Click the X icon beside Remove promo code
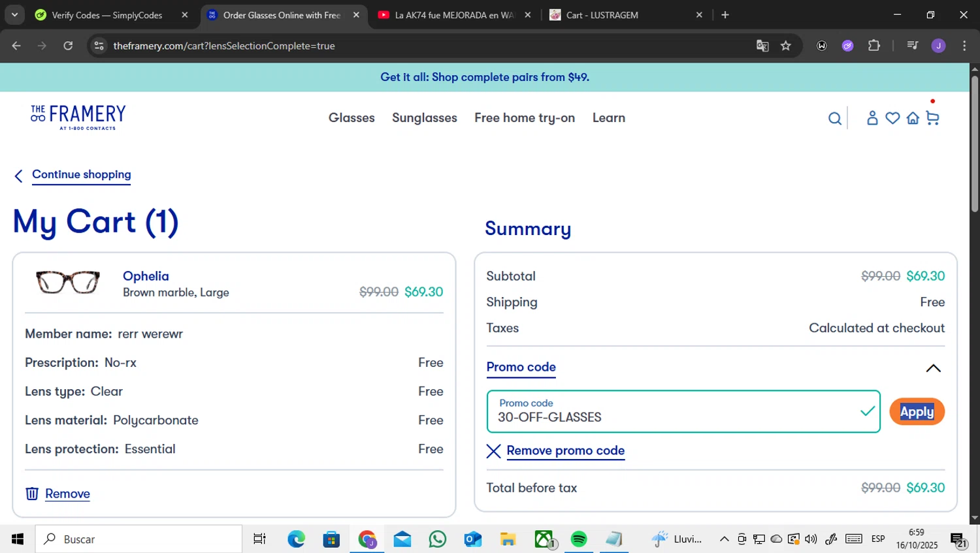Image resolution: width=980 pixels, height=553 pixels. (x=493, y=451)
